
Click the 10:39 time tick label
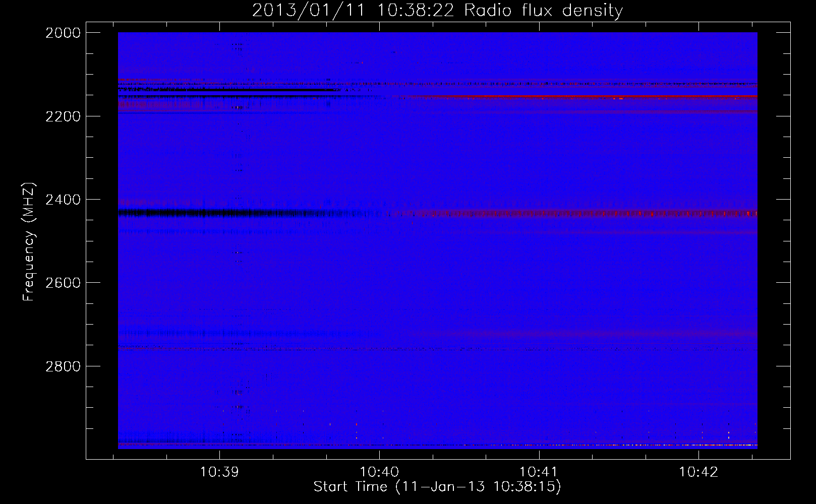coord(219,472)
